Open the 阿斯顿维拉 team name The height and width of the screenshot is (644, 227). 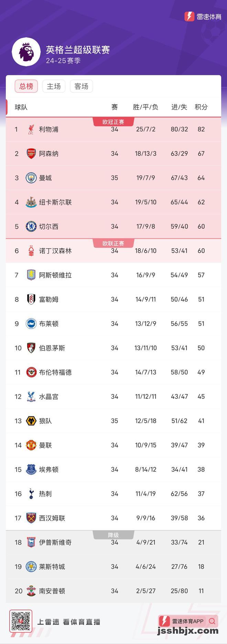point(55,275)
